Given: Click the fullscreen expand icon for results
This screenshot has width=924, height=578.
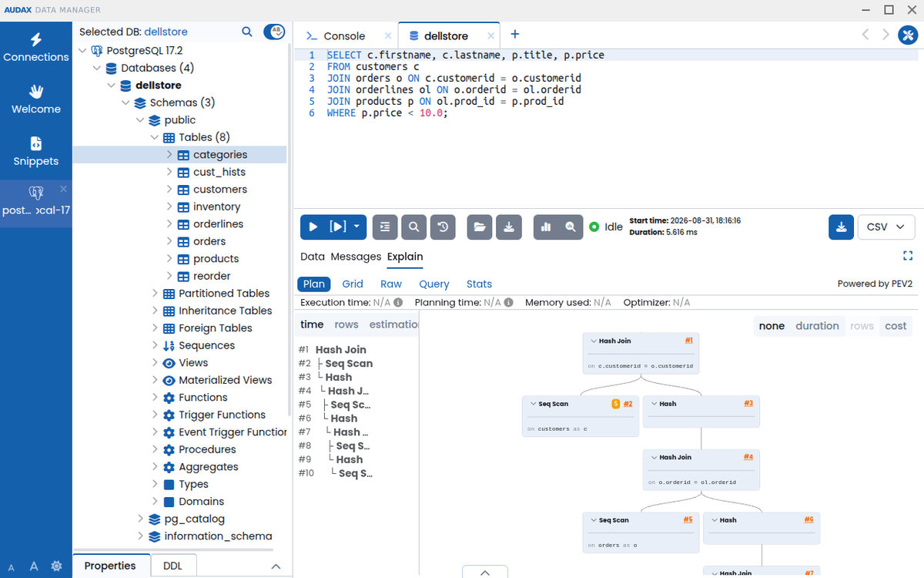Looking at the screenshot, I should pos(907,256).
